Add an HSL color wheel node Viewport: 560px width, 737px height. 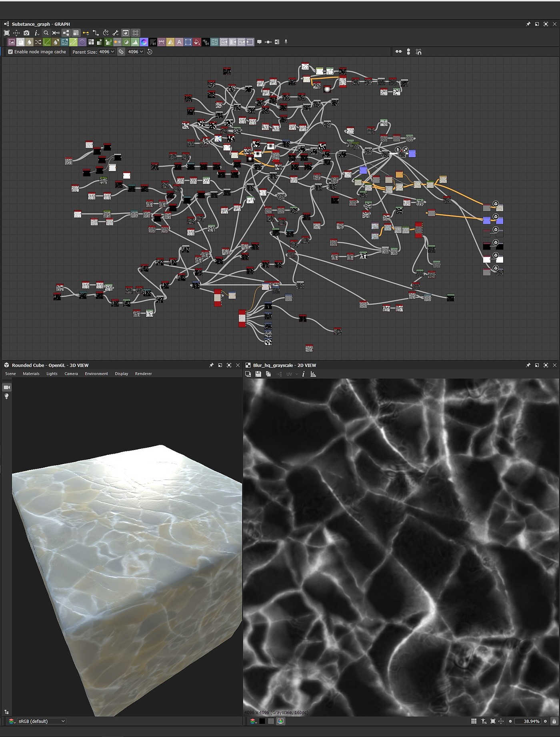point(144,42)
